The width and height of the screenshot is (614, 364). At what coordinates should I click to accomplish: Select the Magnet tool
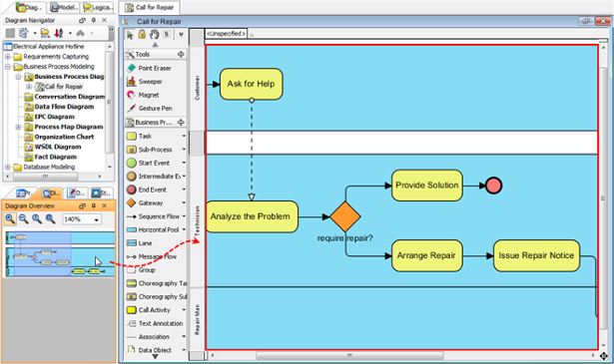click(143, 95)
